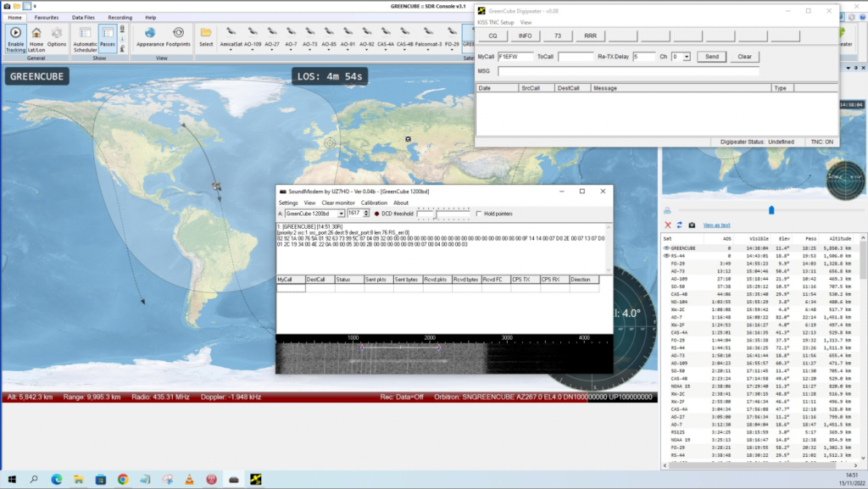Click the CQ button in Digipeater

[x=492, y=36]
